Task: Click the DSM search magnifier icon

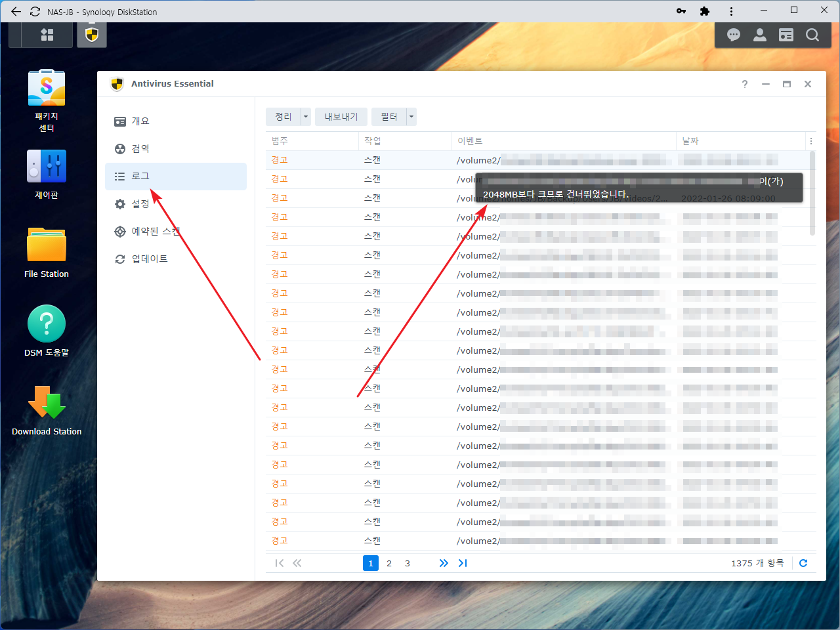Action: point(812,35)
